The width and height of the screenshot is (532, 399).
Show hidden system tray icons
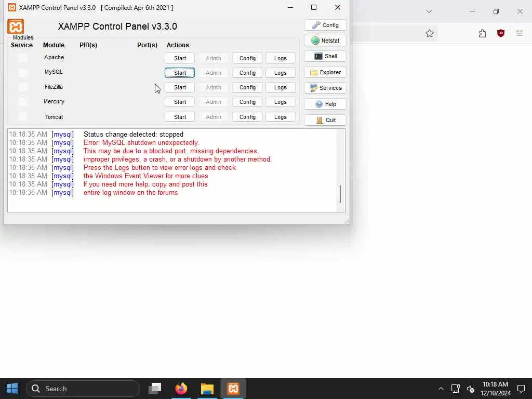point(441,389)
